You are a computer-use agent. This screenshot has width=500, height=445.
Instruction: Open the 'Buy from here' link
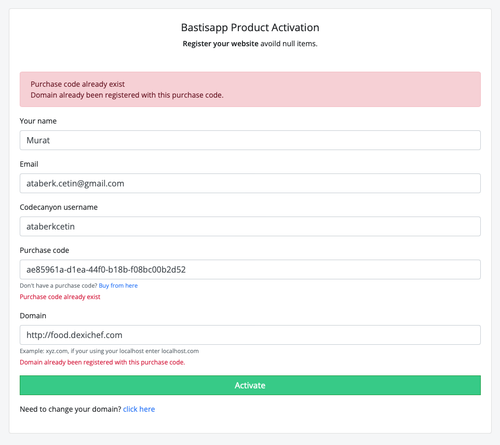coord(118,286)
